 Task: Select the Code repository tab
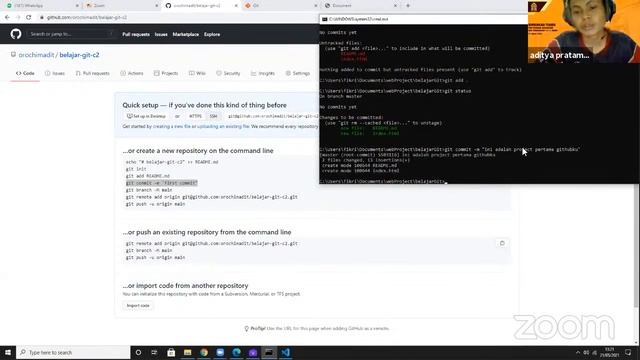click(x=25, y=73)
